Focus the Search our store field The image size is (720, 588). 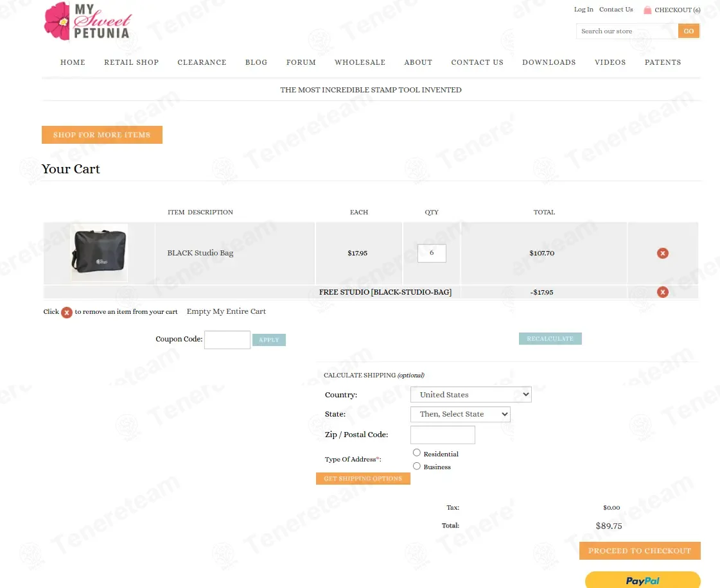627,31
